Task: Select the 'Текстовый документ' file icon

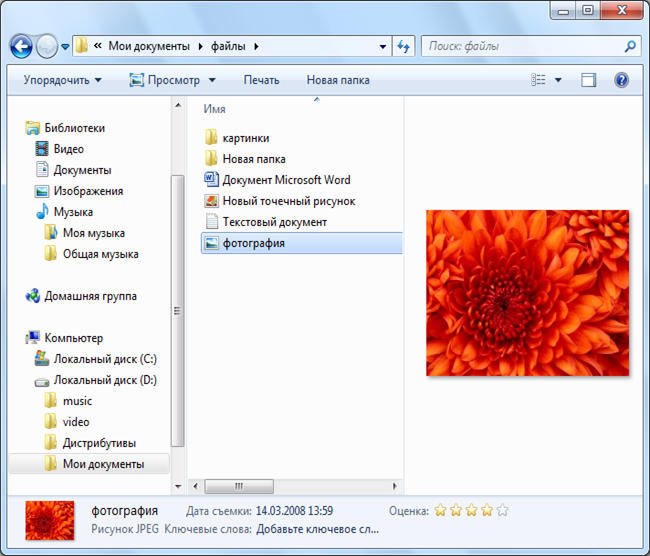Action: (211, 221)
